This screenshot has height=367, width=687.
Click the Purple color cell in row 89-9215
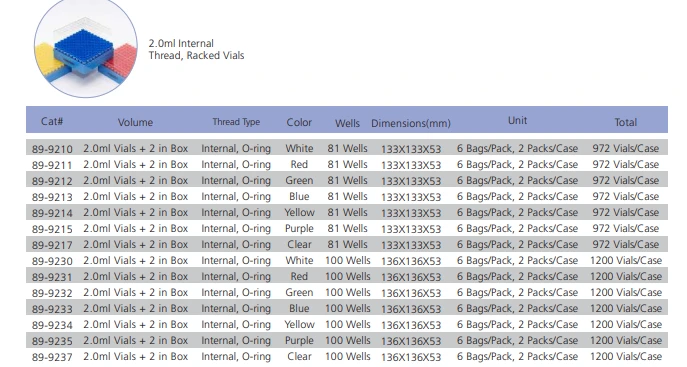tap(299, 228)
